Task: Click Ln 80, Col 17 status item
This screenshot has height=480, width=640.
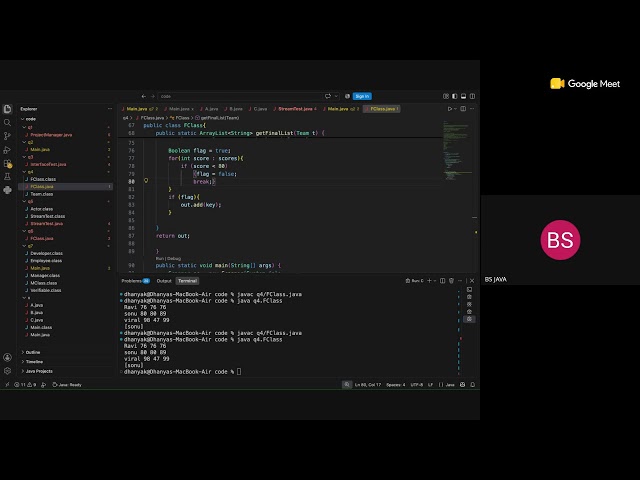Action: 368,384
